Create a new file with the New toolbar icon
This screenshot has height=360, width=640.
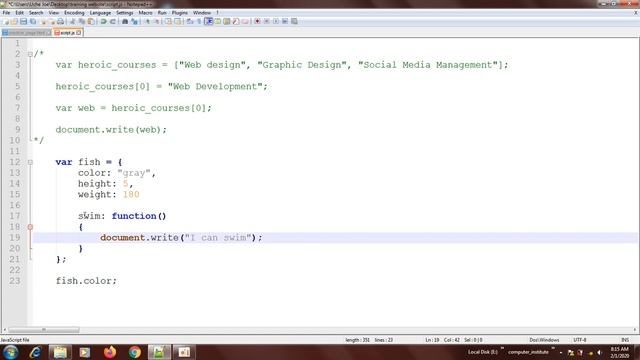pos(5,21)
